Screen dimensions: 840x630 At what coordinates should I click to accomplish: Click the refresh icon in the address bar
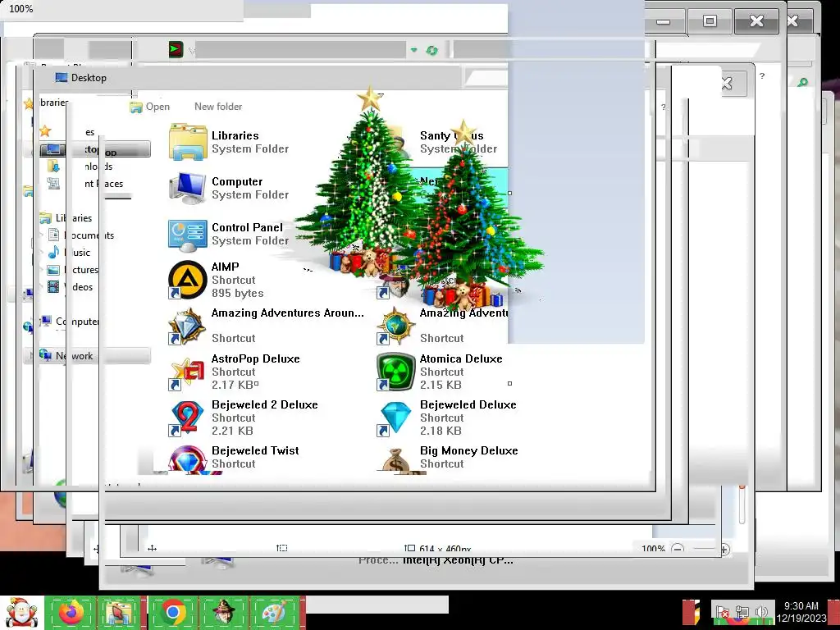coord(431,50)
